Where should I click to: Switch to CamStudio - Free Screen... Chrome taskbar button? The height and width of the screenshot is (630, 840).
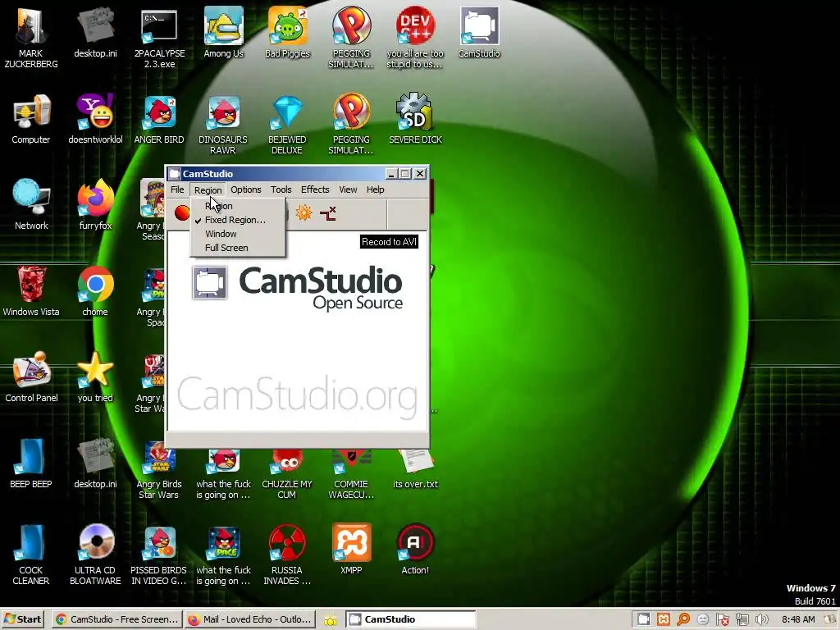(117, 619)
